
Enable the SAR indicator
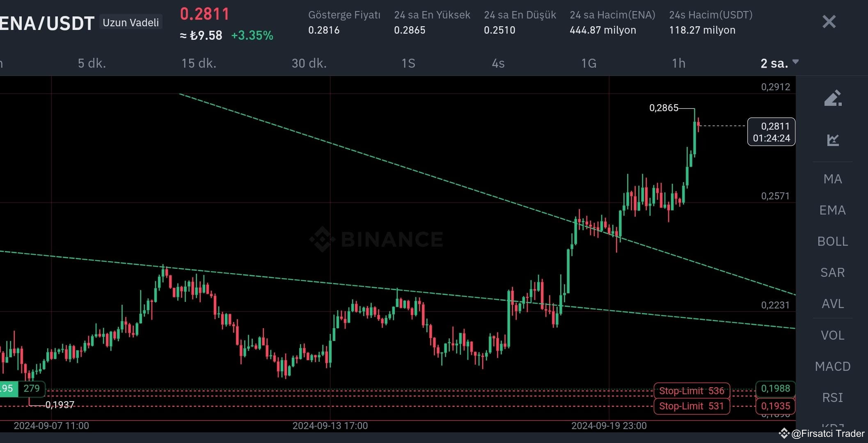pos(833,272)
